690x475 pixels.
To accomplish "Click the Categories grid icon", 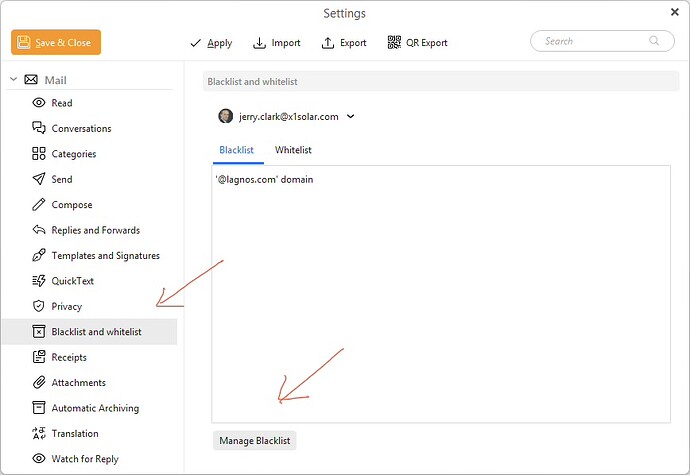I will tap(39, 154).
